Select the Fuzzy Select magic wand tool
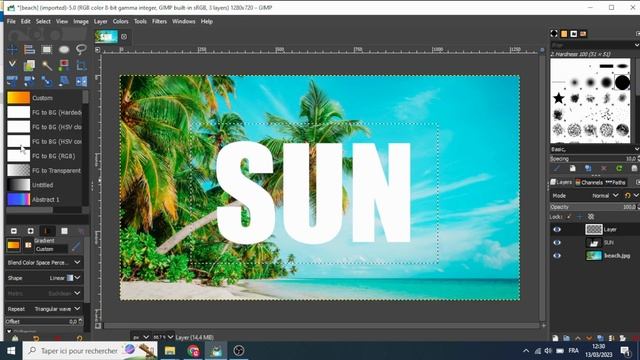 tap(47, 65)
